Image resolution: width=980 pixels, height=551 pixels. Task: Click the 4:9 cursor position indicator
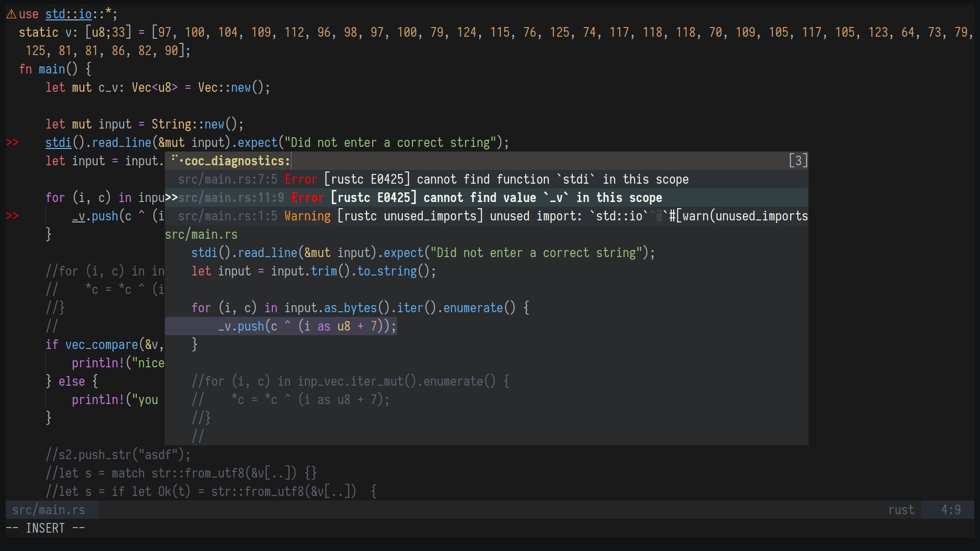[950, 510]
